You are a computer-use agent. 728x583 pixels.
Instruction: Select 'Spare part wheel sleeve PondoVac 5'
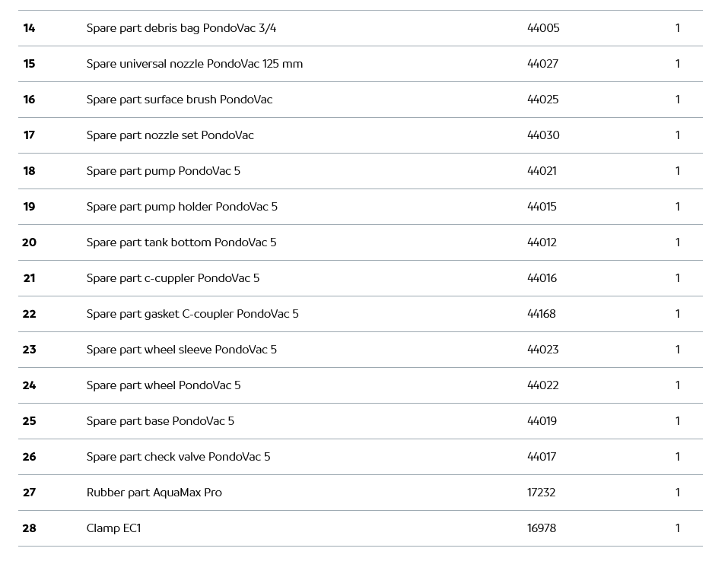[x=181, y=350]
